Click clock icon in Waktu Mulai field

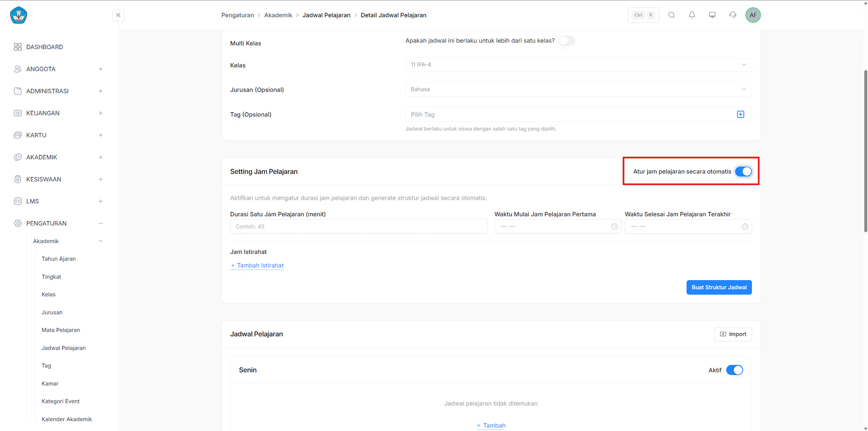coord(614,226)
